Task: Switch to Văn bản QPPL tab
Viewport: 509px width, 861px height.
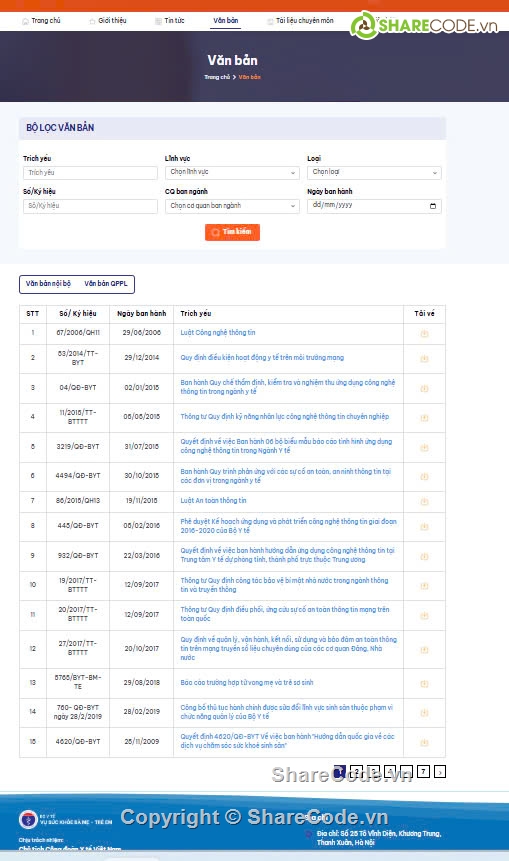Action: [x=105, y=283]
